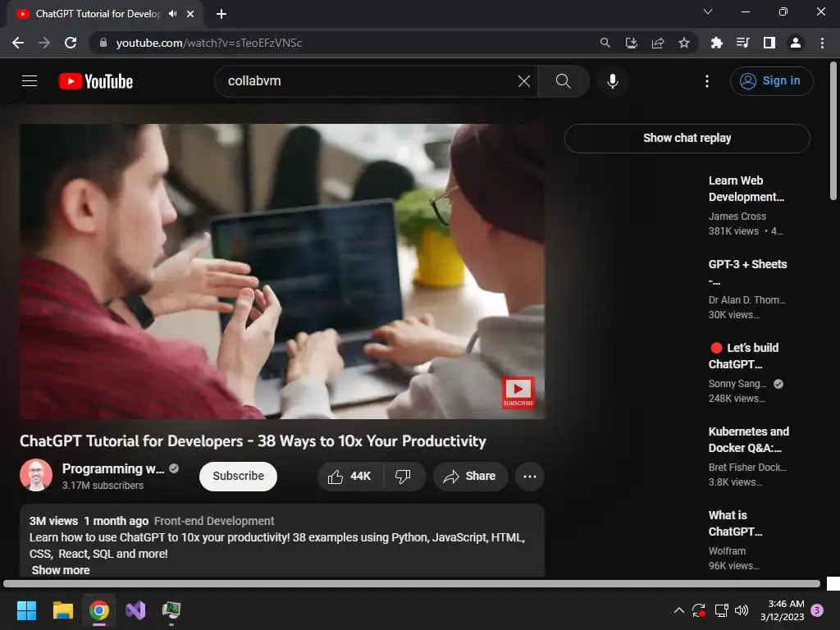Click the in-video Subscribe watermark

(518, 392)
